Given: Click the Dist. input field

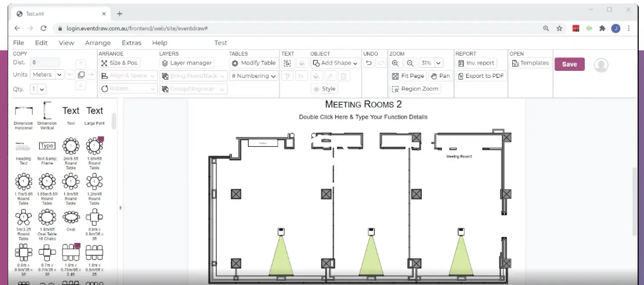Looking at the screenshot, I should (45, 63).
